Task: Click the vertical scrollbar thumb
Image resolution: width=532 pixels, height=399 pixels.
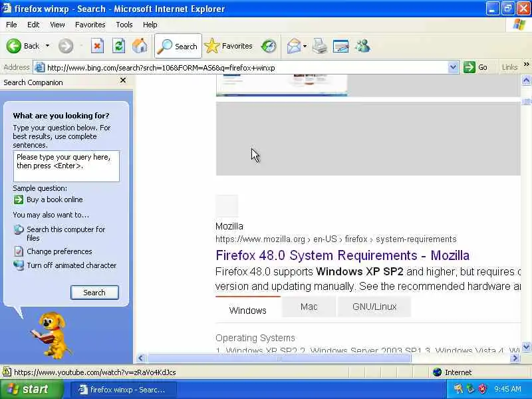Action: point(526,102)
